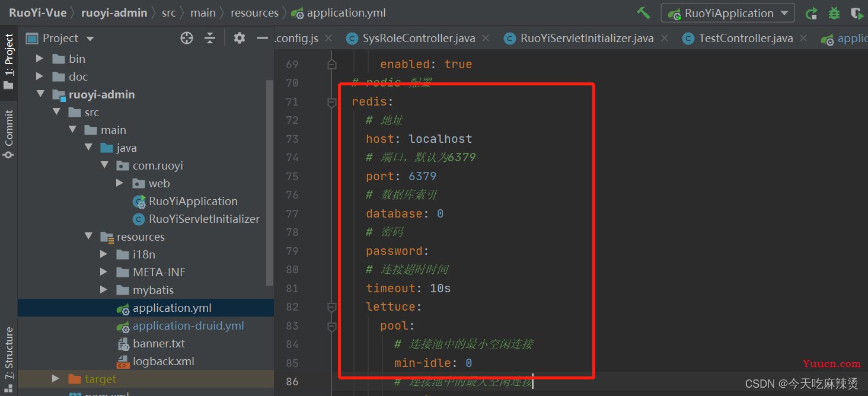
Task: Expand the META-INF folder
Action: point(104,272)
